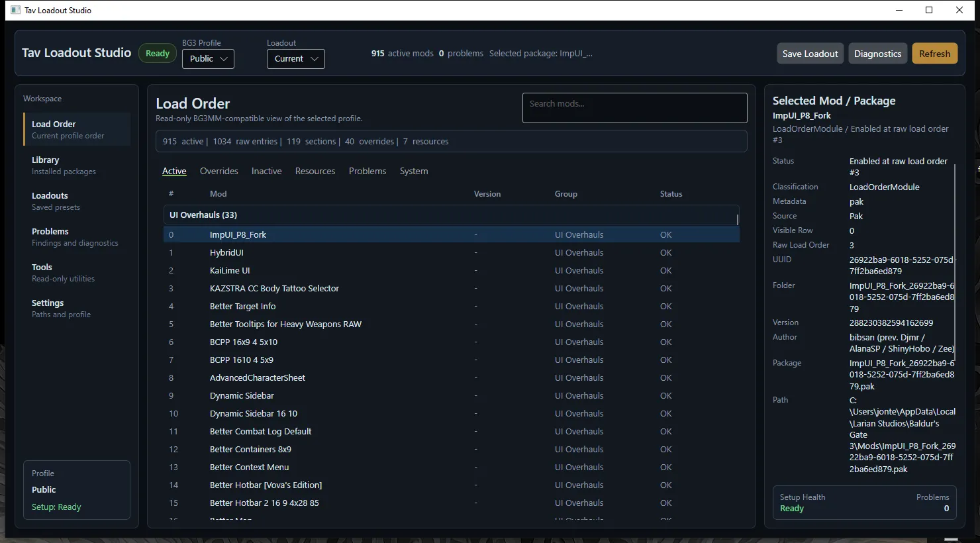This screenshot has width=980, height=543.
Task: Click the Selected package: ImpUI_ label
Action: click(541, 54)
